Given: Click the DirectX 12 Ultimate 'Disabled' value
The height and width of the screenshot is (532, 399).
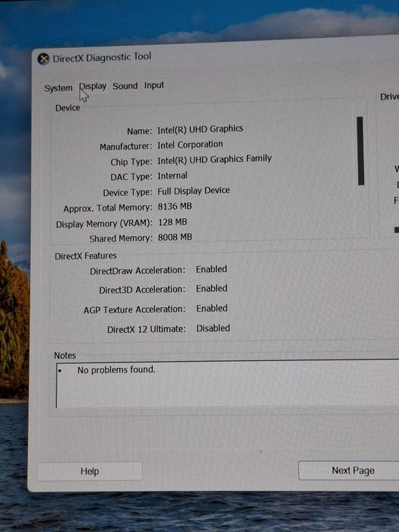Looking at the screenshot, I should point(213,328).
